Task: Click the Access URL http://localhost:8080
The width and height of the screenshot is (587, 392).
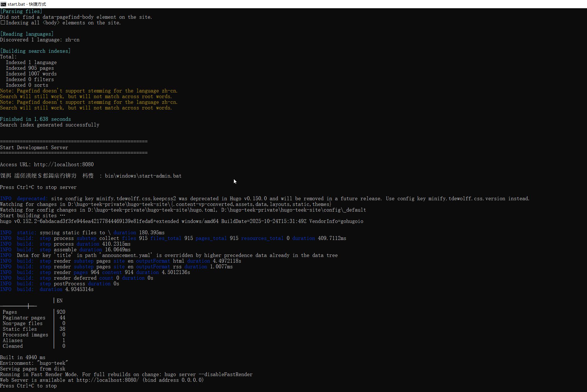Action: point(64,165)
